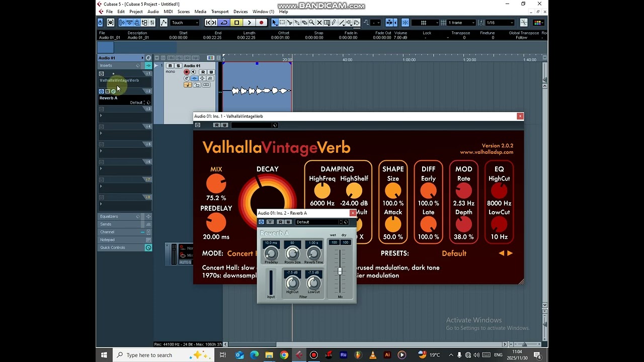Toggle Snap on the Cubase toolbar

point(405,23)
